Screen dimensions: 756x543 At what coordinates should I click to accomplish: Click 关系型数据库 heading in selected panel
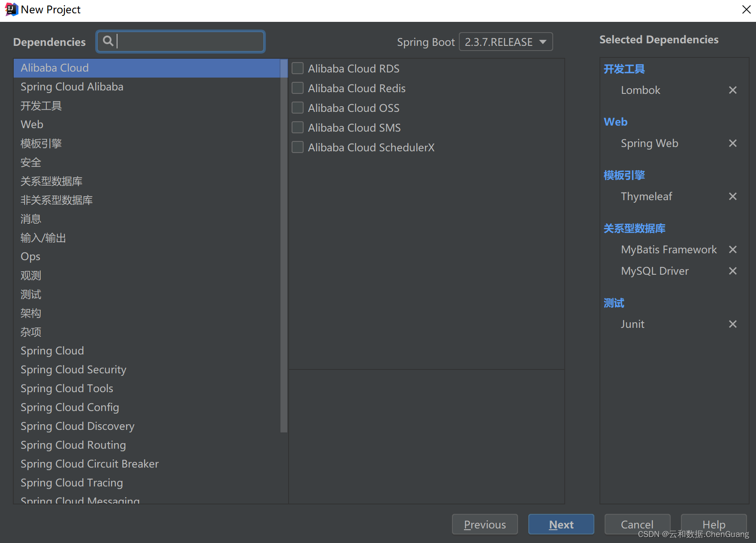(x=634, y=228)
